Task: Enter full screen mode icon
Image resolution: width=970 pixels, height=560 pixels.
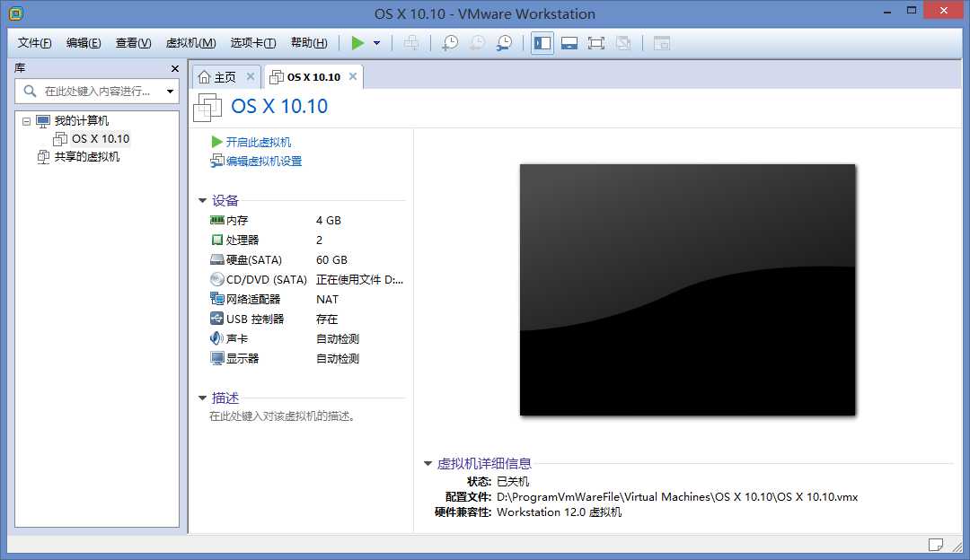Action: [x=595, y=43]
